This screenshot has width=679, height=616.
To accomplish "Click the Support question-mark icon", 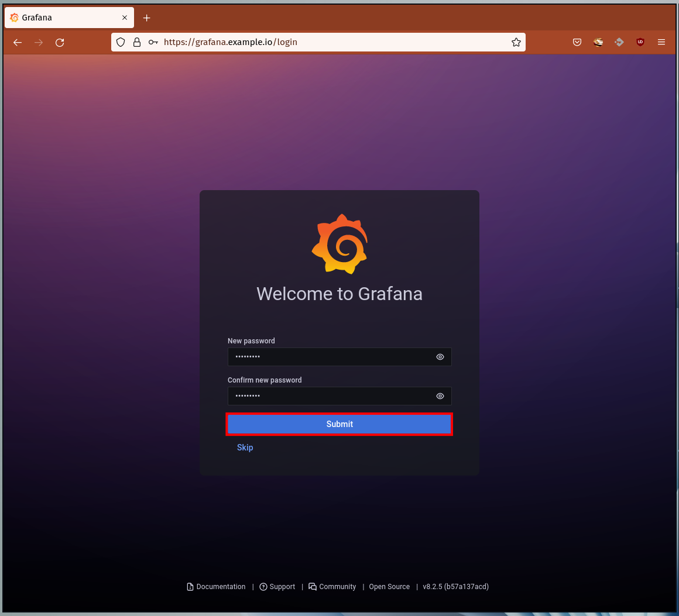I will pos(263,587).
